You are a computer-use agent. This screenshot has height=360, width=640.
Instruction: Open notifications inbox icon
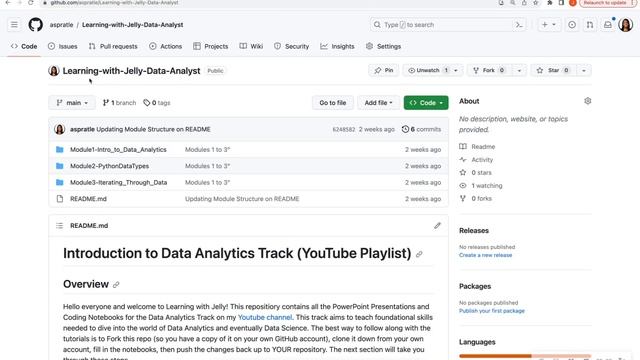click(608, 25)
